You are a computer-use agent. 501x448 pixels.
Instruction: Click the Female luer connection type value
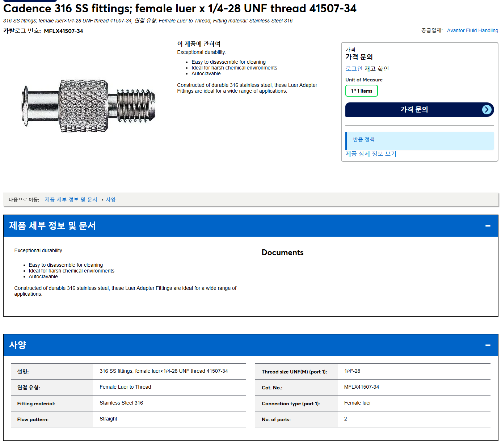357,403
